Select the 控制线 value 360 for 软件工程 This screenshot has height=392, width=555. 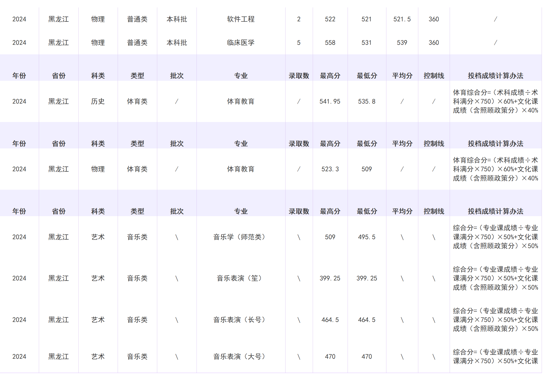coord(434,19)
